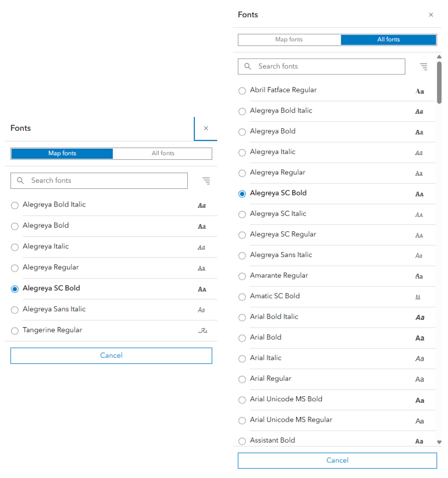
Task: Switch to Map fonts tab in right panel
Action: click(x=289, y=40)
